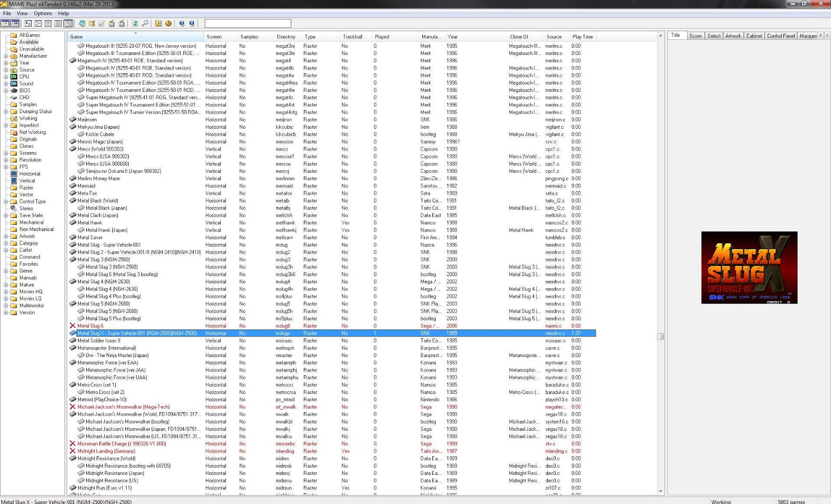This screenshot has height=504, width=831.
Task: Click the BIOS chip icon in tree
Action: (x=14, y=90)
